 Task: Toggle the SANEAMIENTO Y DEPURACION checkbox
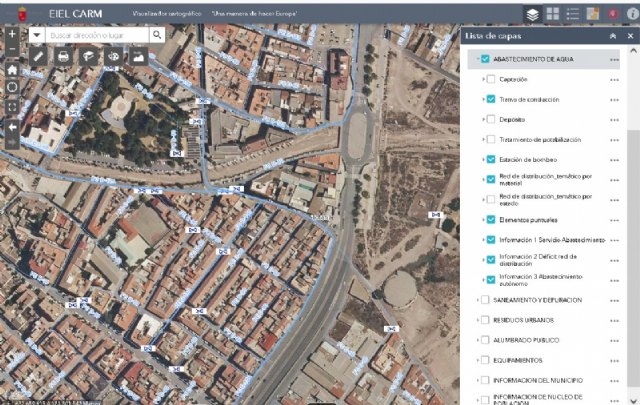pyautogui.click(x=485, y=300)
